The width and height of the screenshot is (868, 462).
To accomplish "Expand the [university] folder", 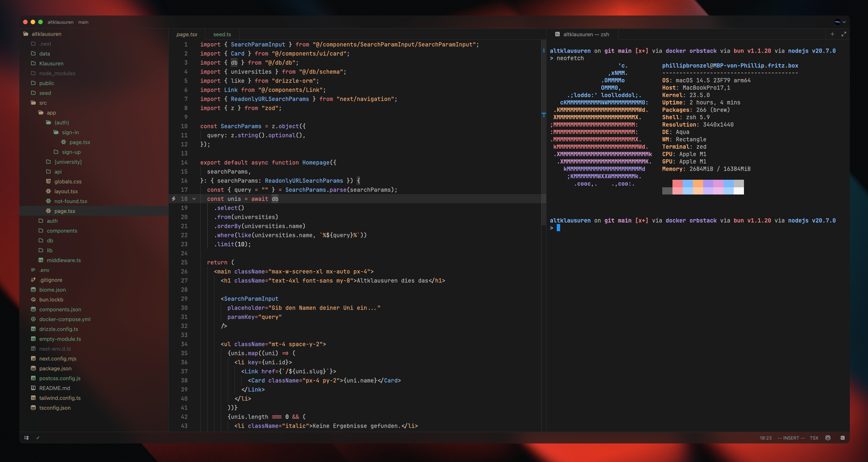I will (x=94, y=162).
